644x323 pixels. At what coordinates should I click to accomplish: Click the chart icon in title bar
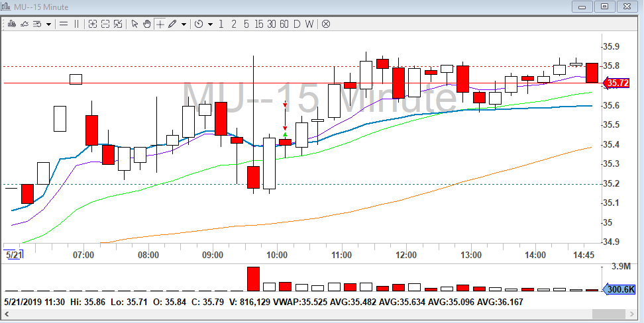tap(6, 7)
